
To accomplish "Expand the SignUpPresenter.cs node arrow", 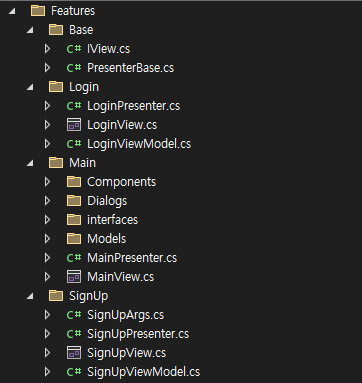I will click(x=47, y=334).
